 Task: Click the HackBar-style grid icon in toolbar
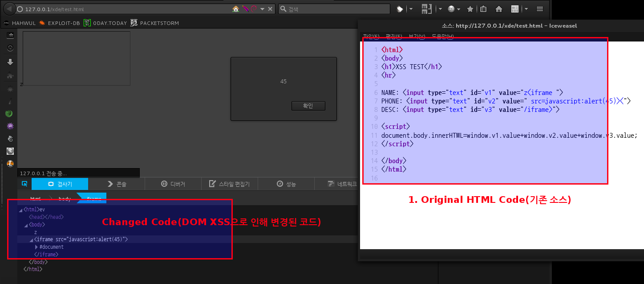pos(427,9)
